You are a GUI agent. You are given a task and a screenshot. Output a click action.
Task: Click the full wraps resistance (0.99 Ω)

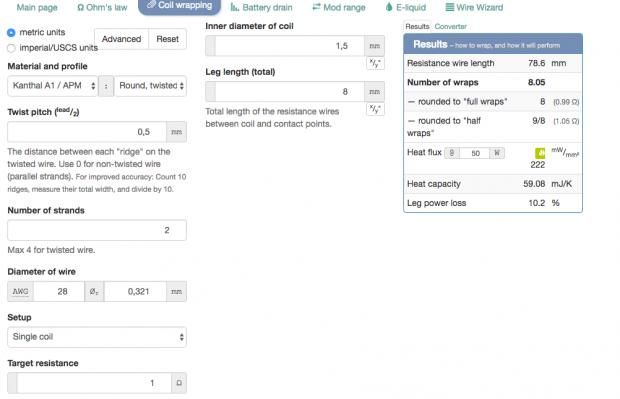click(x=566, y=102)
